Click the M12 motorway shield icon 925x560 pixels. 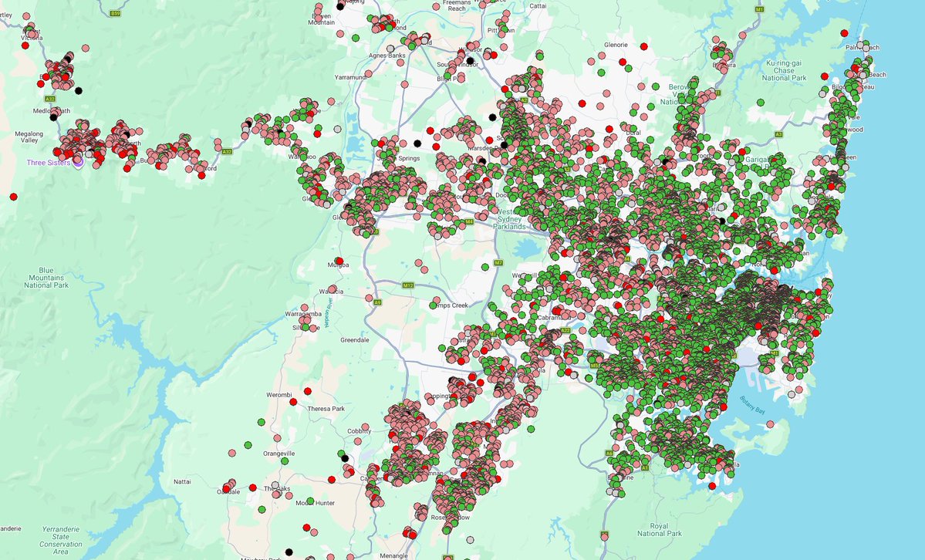click(x=407, y=284)
